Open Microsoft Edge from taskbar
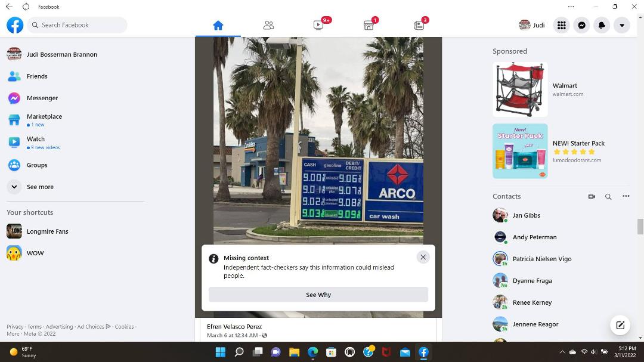Screen dimensions: 644x362 coord(312,352)
